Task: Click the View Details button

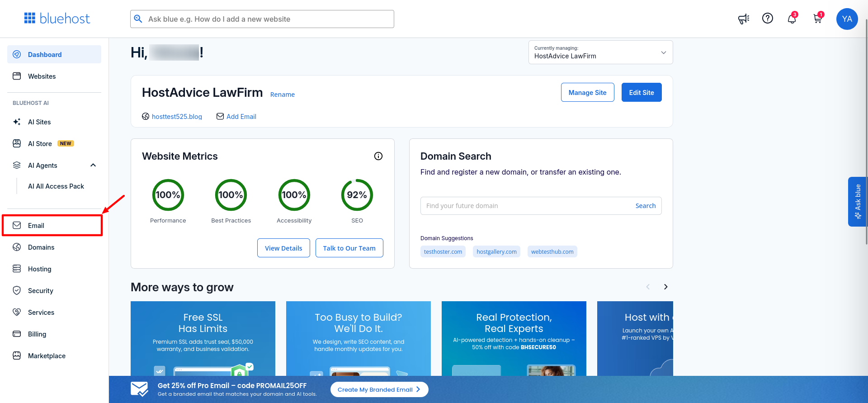Action: 283,248
